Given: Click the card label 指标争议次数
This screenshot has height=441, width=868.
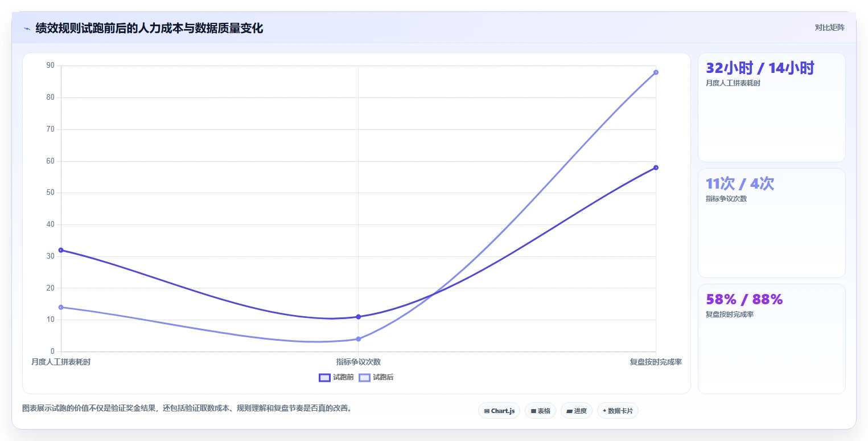Looking at the screenshot, I should click(x=726, y=199).
